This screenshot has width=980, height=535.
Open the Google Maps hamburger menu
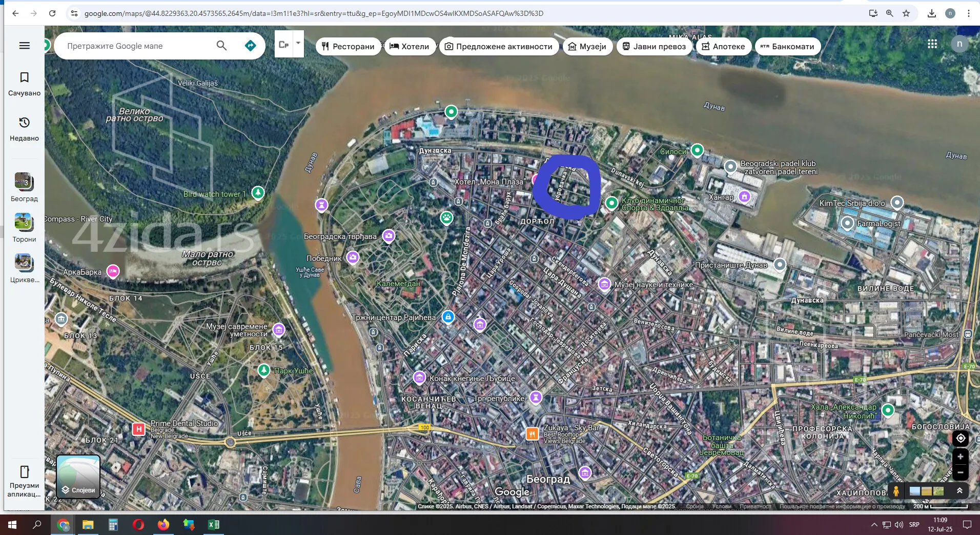(x=24, y=46)
